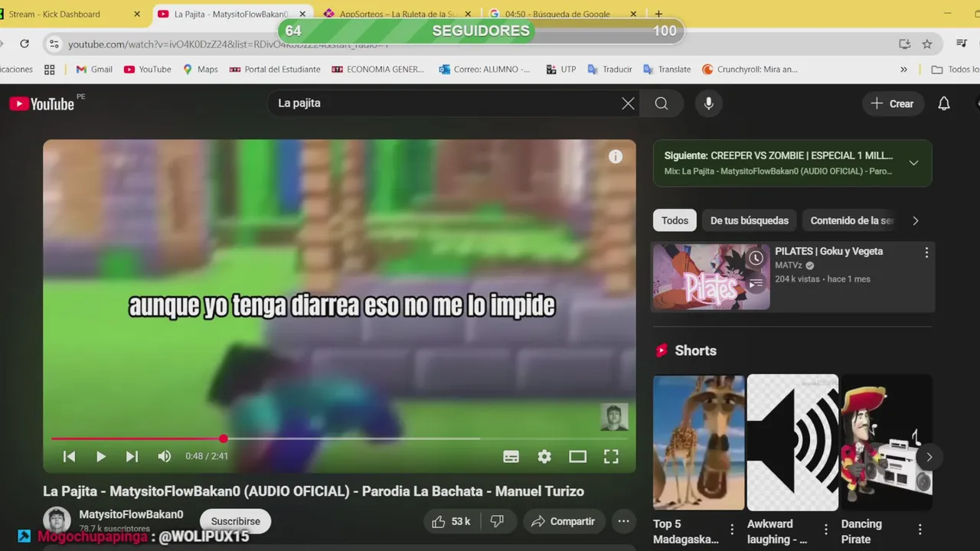Seek using the video progress bar

339,439
